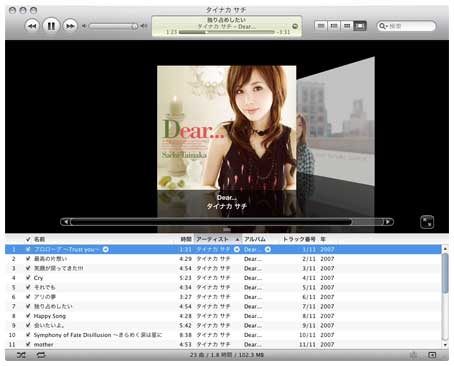Uncheck the Happy Song track checkbox
The image size is (454, 366).
28,316
